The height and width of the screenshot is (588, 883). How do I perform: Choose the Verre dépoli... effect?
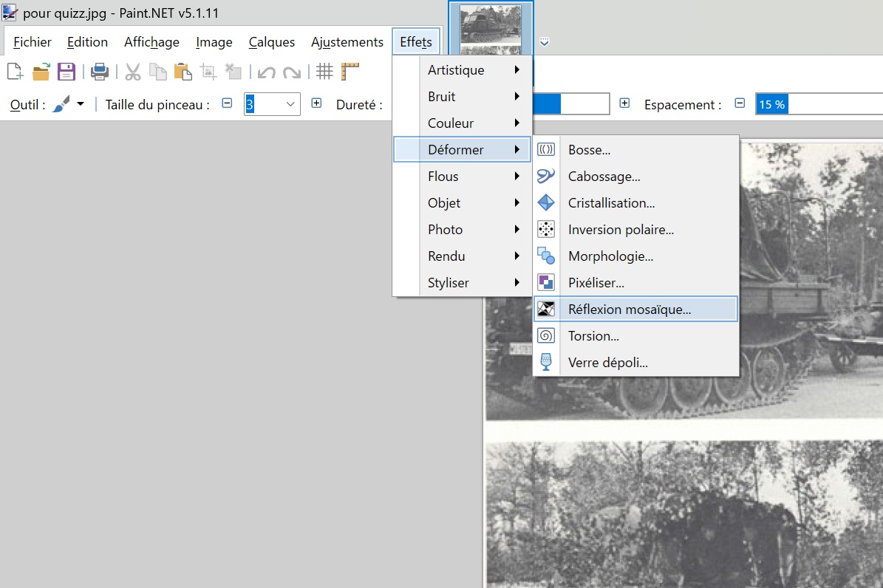click(635, 362)
